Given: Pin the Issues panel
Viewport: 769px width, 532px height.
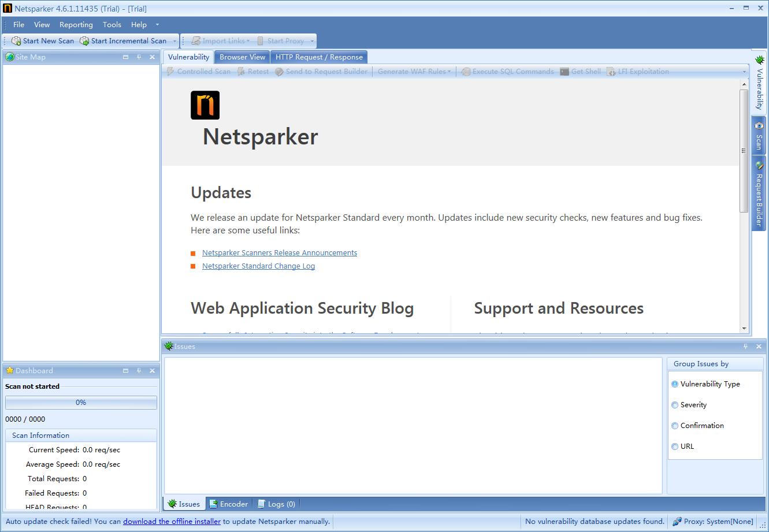Looking at the screenshot, I should point(745,347).
